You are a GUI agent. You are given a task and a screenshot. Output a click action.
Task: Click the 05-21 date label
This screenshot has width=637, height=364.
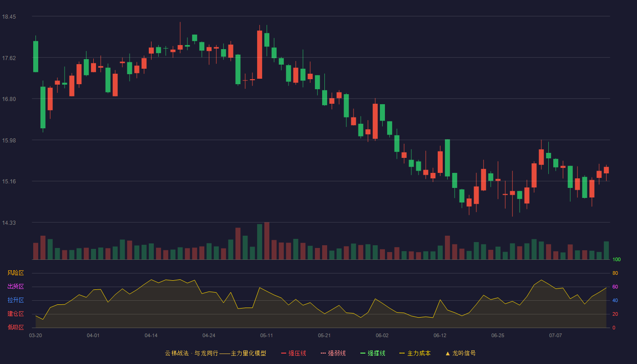tap(324, 335)
